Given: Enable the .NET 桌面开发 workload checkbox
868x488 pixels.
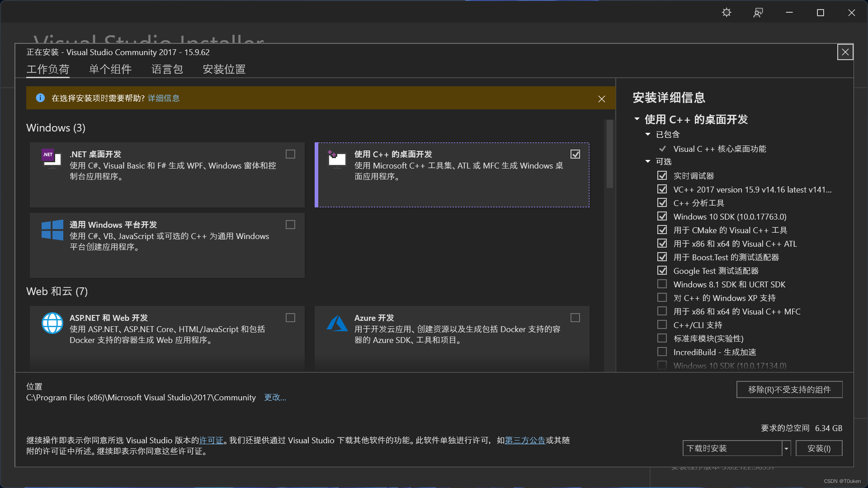Looking at the screenshot, I should (x=290, y=154).
